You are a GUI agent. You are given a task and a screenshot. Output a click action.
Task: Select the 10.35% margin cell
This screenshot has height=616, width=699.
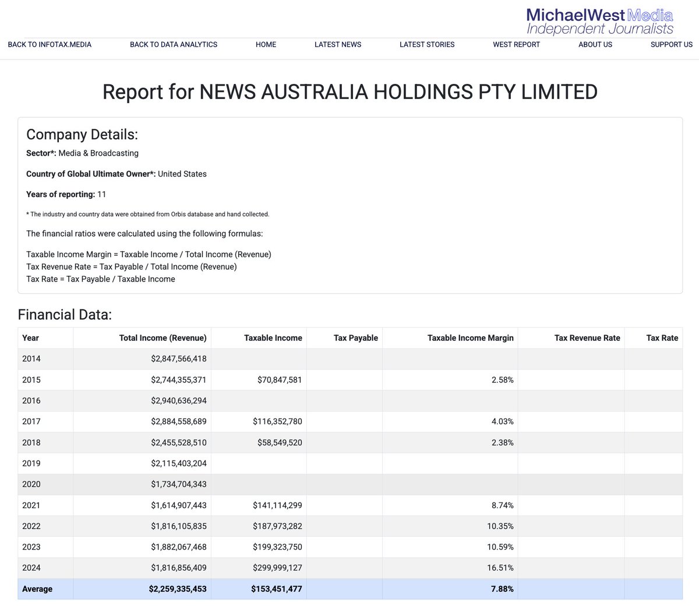(x=450, y=526)
